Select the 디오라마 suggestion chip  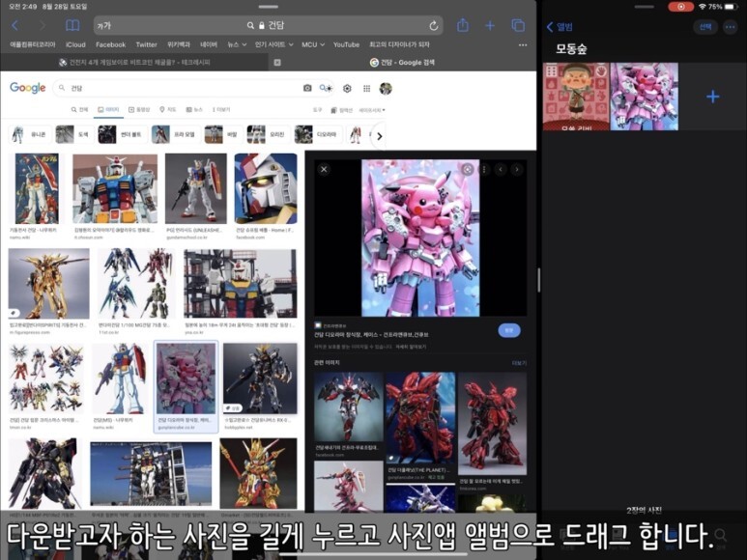coord(316,134)
